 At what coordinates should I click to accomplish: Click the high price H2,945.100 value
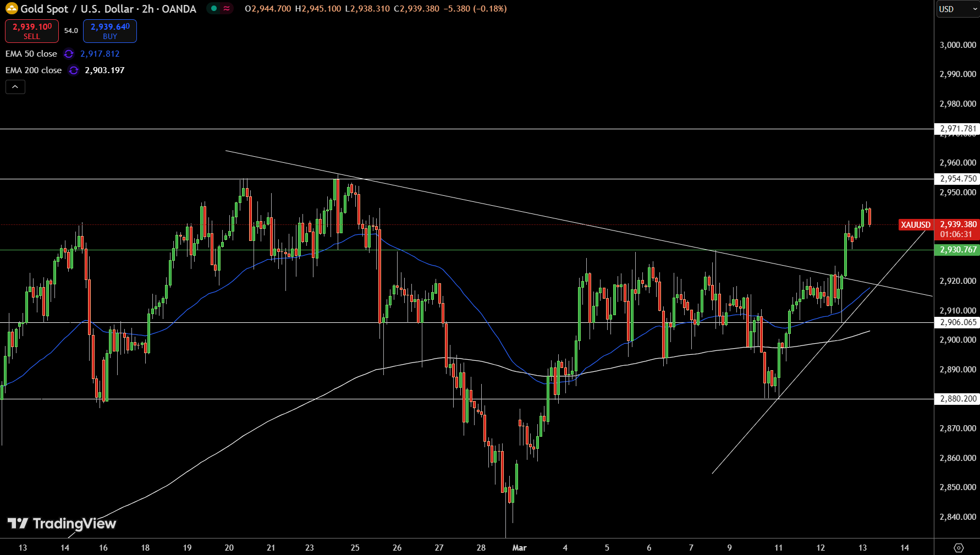318,9
